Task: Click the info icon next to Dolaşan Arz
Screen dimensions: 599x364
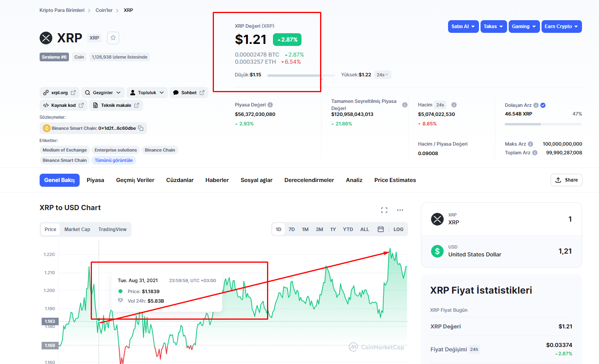Action: (x=536, y=105)
